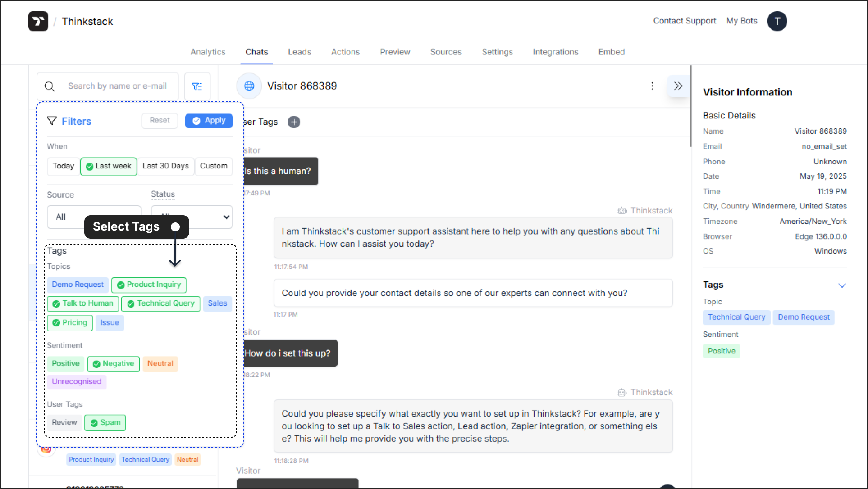The width and height of the screenshot is (868, 489).
Task: Click the Thinkstack bot name
Action: point(87,22)
